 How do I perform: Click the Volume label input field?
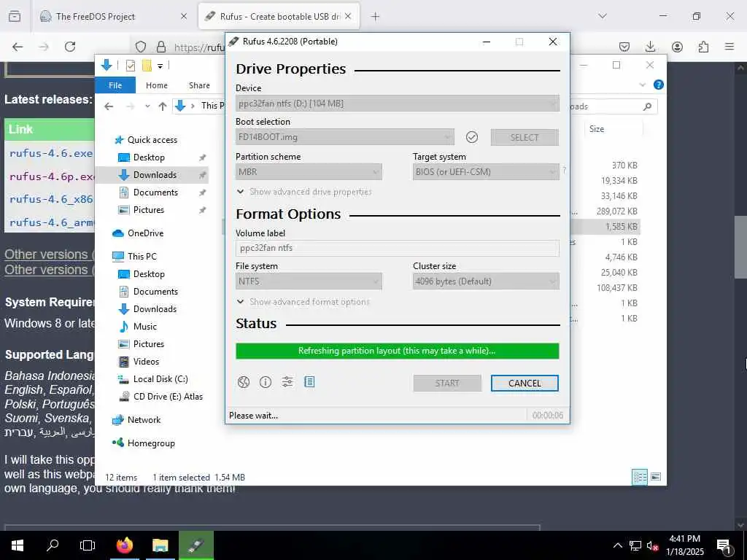[x=398, y=248]
